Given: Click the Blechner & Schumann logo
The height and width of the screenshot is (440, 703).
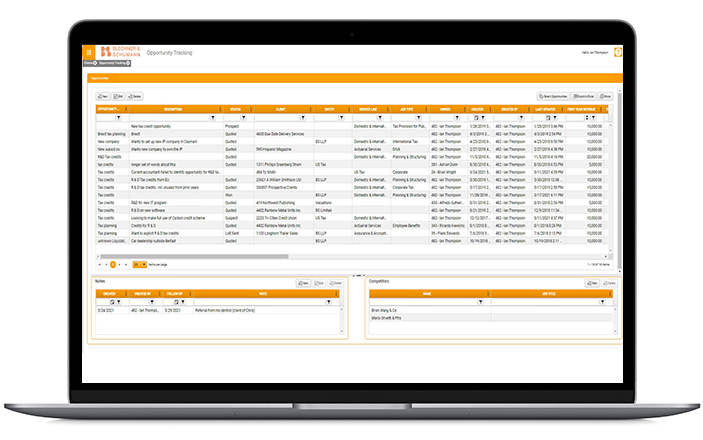Looking at the screenshot, I should (x=120, y=52).
